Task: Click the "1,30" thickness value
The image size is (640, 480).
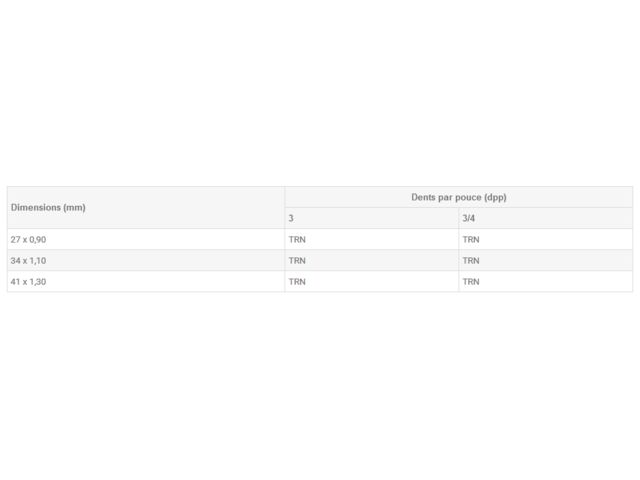Action: 37,282
